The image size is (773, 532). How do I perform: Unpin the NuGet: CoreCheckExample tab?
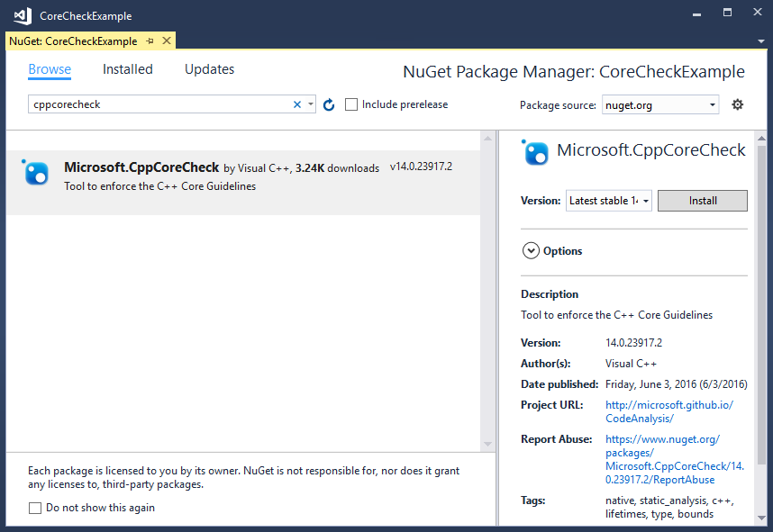(150, 41)
